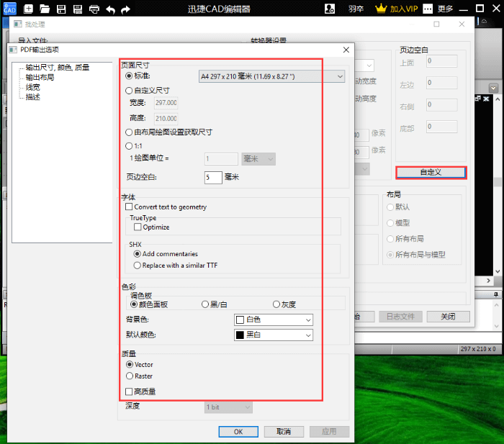Select the 线宽 tree item
This screenshot has width=504, height=444.
click(x=33, y=87)
